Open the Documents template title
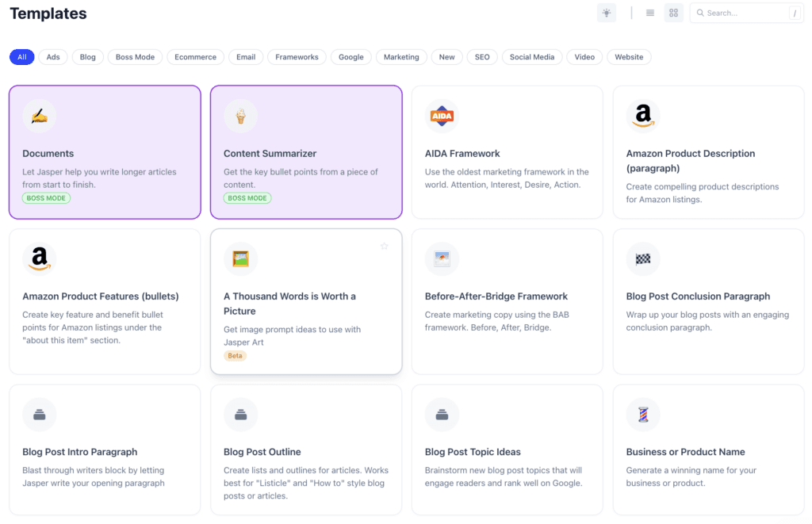Viewport: 812px width, 524px height. 48,153
